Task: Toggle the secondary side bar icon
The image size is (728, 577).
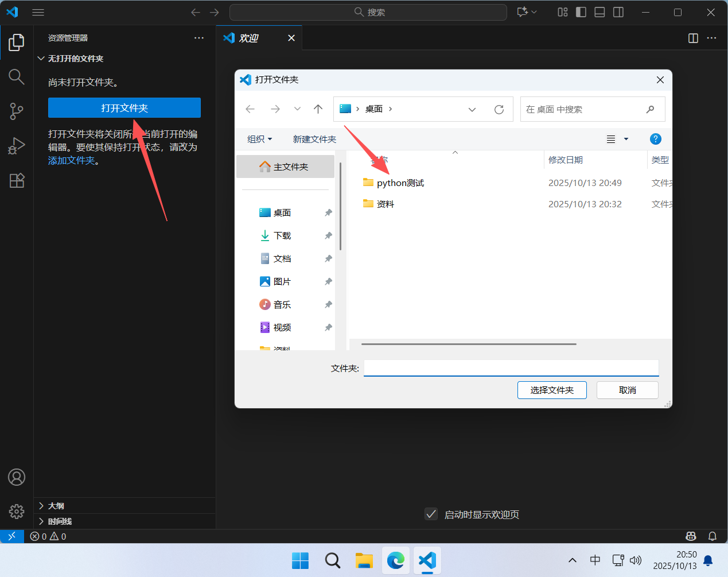Action: pos(618,12)
